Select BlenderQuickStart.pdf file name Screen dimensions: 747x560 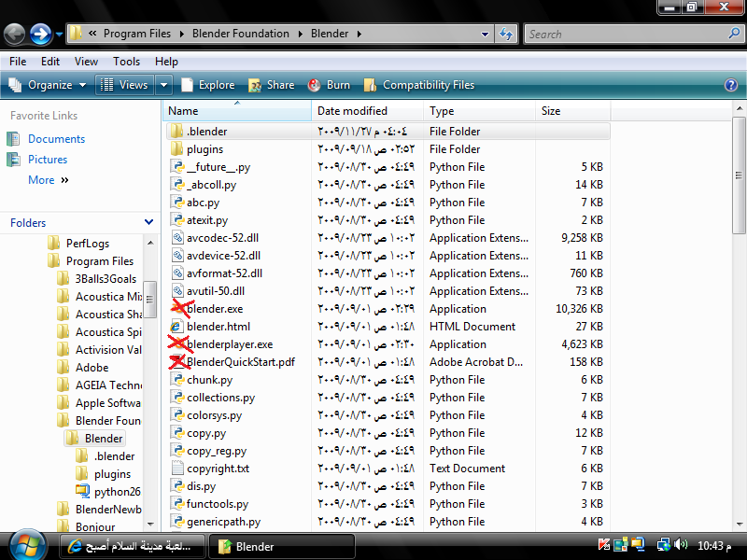coord(241,362)
